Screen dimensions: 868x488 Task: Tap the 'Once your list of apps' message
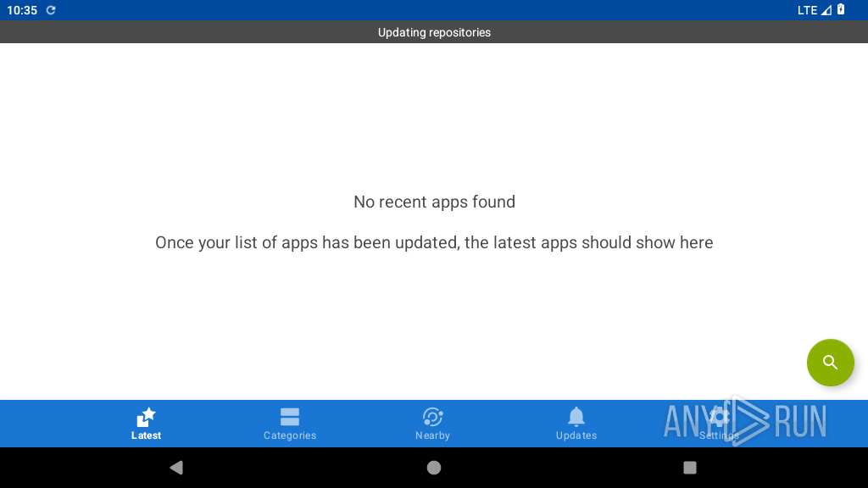pyautogui.click(x=434, y=242)
